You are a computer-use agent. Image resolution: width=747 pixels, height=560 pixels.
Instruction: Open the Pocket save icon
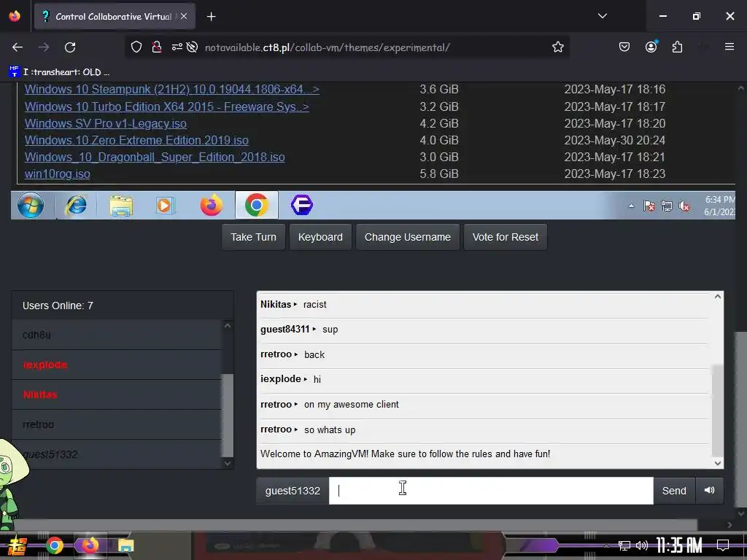click(x=624, y=47)
